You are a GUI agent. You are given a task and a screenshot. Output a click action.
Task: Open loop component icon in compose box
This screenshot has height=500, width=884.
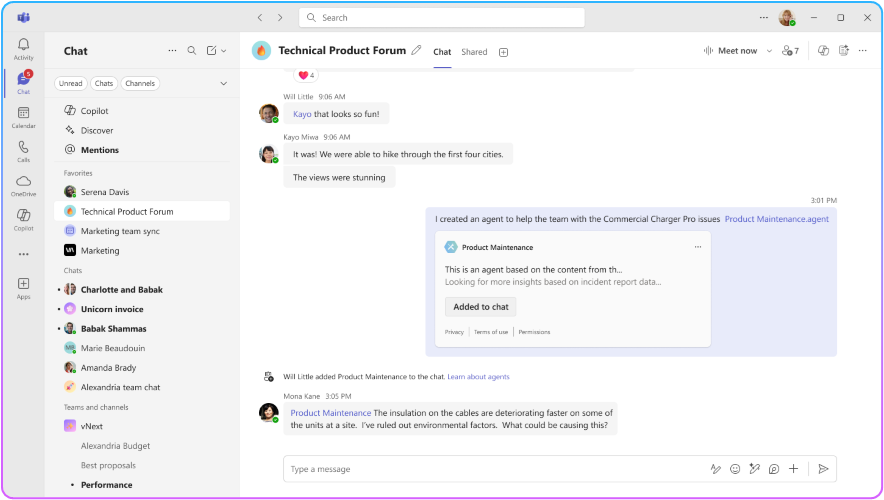point(774,469)
